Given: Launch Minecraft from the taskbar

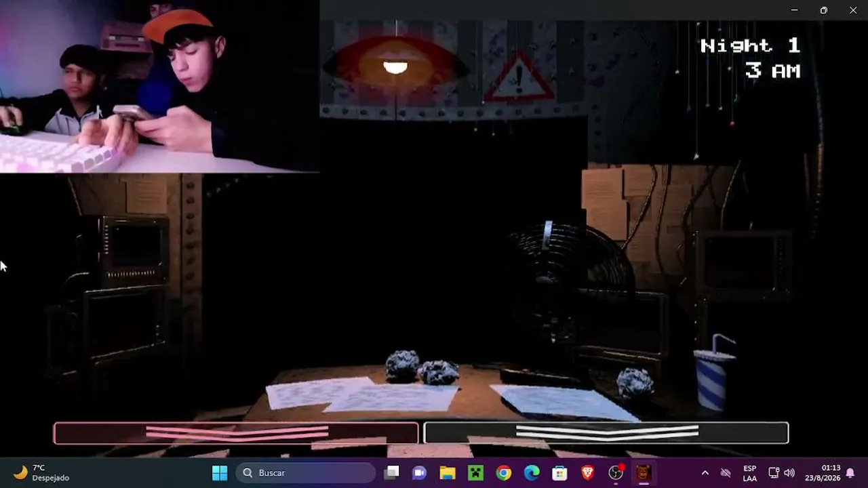Looking at the screenshot, I should point(476,472).
